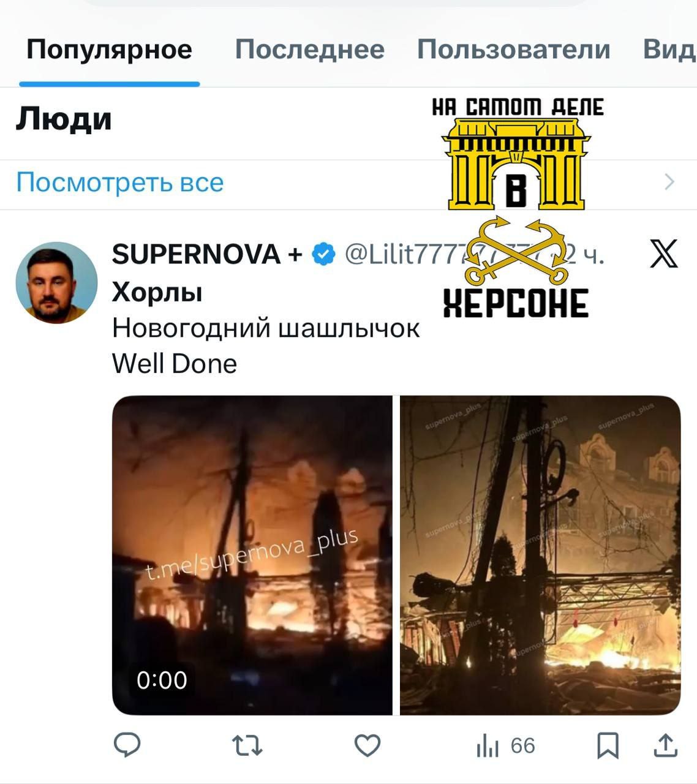Switch to the Пользователи tab
Screen dimensions: 697x784
point(514,50)
